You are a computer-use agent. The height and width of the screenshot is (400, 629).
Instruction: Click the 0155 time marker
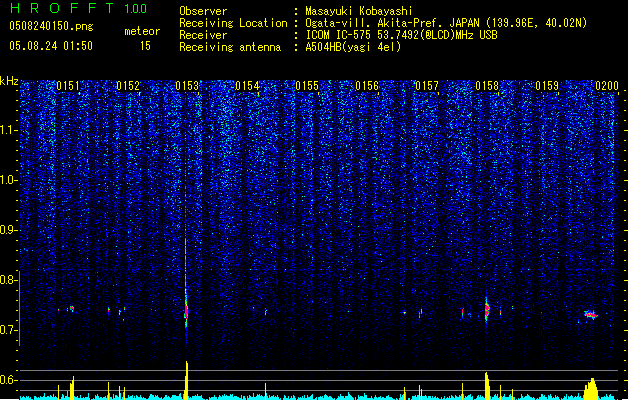tap(307, 85)
